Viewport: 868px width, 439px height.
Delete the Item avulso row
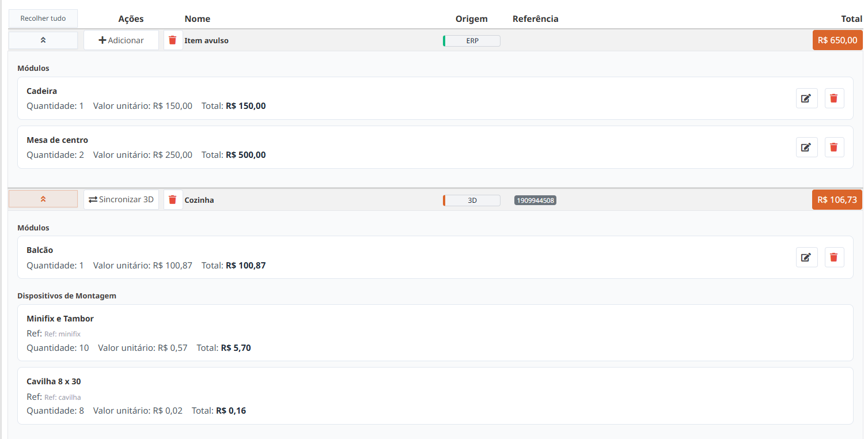click(173, 40)
